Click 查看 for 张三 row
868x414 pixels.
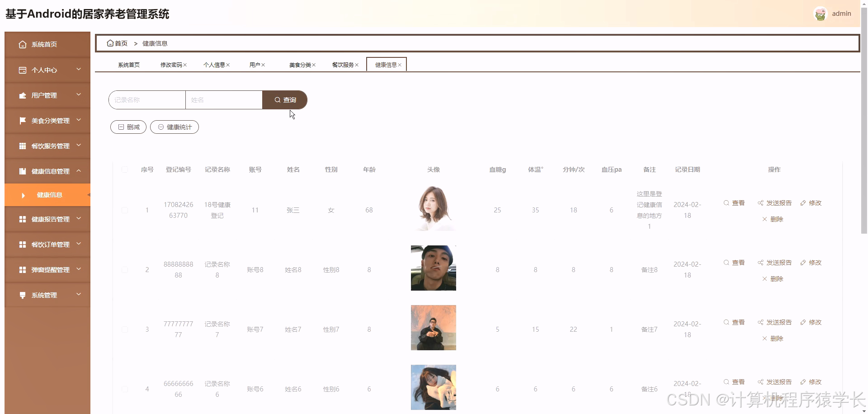(734, 203)
